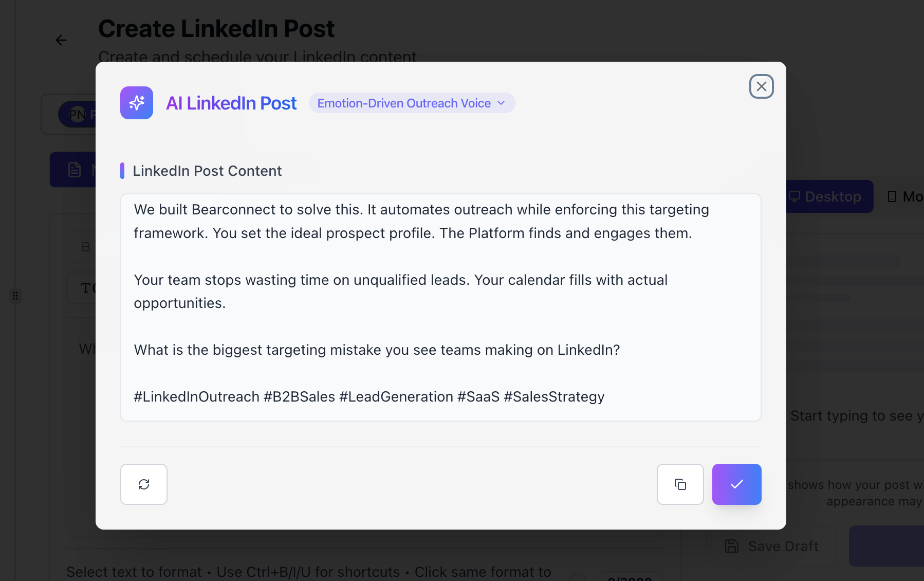This screenshot has height=581, width=924.
Task: Click the hashtags line in the post
Action: pos(369,397)
